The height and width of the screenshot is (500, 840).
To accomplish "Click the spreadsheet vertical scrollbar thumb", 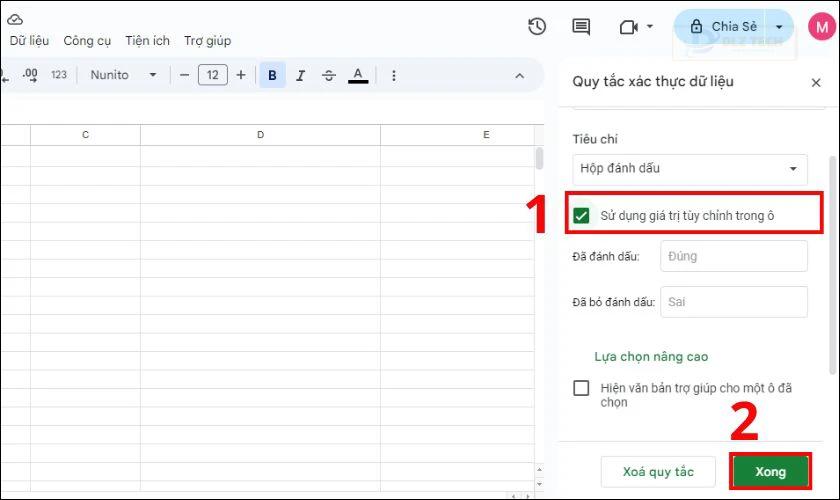I will 539,158.
